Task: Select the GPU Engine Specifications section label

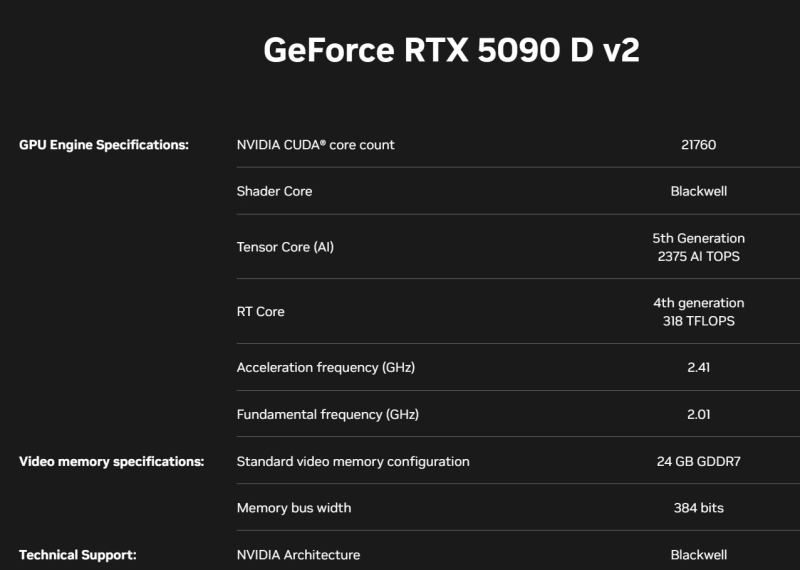Action: [104, 145]
